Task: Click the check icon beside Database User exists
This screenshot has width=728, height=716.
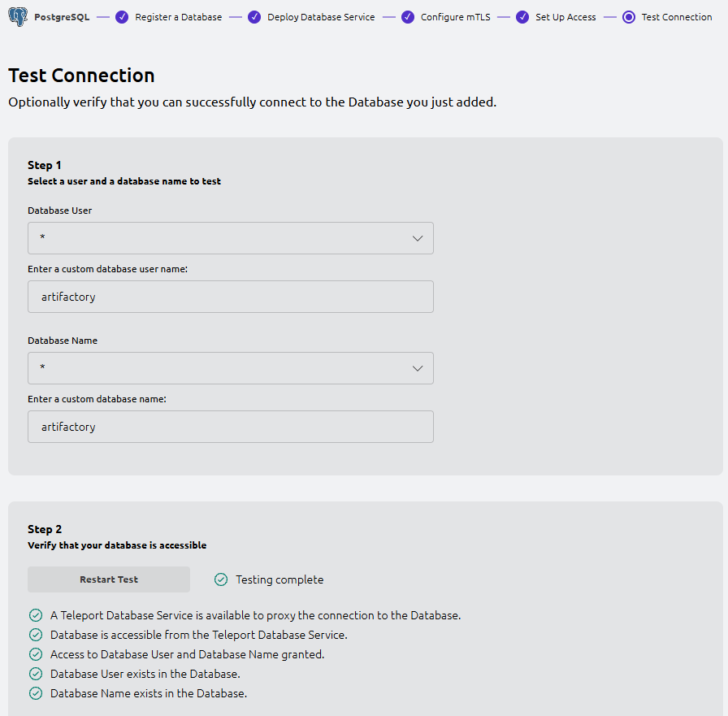Action: pos(36,674)
